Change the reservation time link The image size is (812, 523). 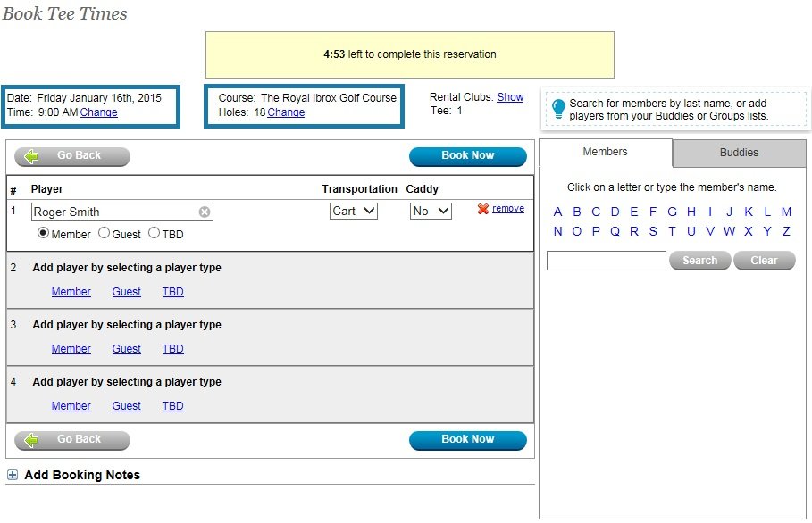[x=98, y=112]
